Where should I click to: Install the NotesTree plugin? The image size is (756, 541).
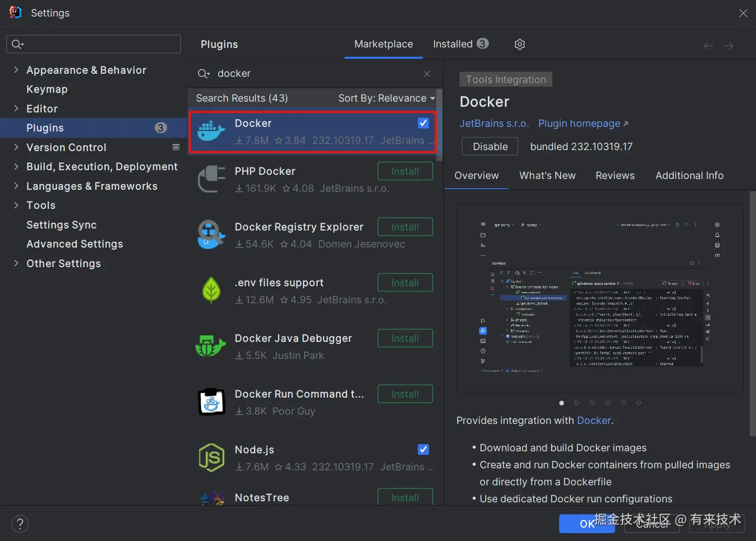405,497
